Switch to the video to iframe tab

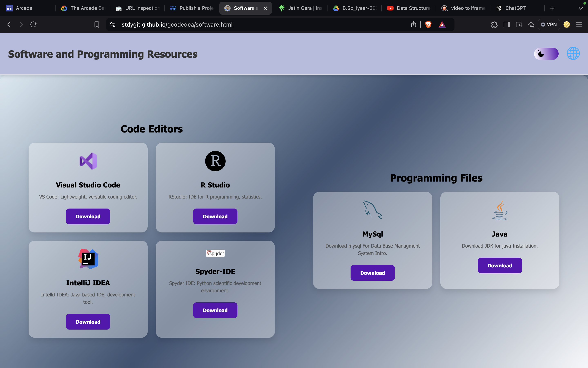(x=463, y=8)
